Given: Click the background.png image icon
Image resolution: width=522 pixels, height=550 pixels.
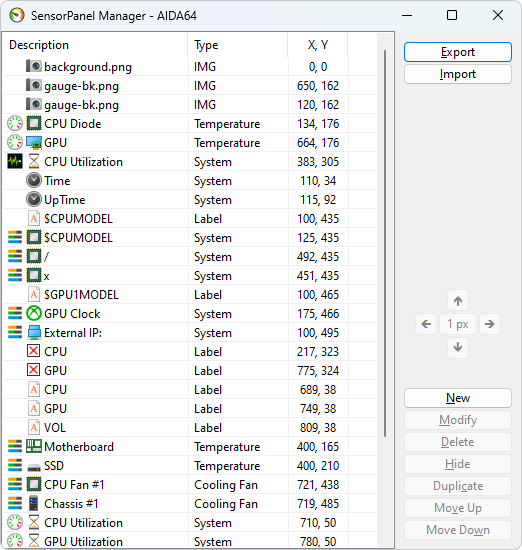Looking at the screenshot, I should pos(34,66).
